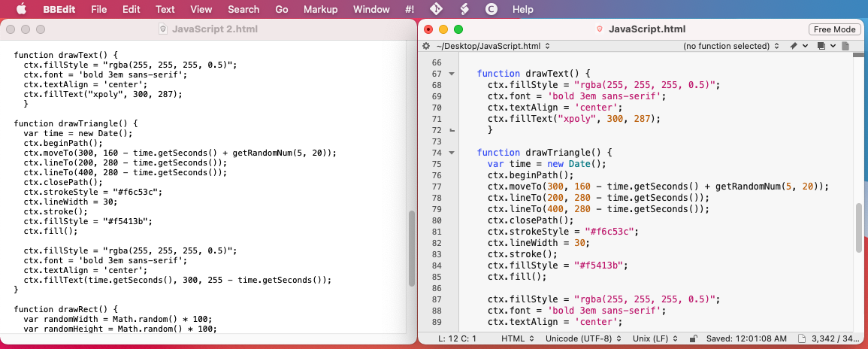Open the circled C Clippings menu icon

[491, 9]
